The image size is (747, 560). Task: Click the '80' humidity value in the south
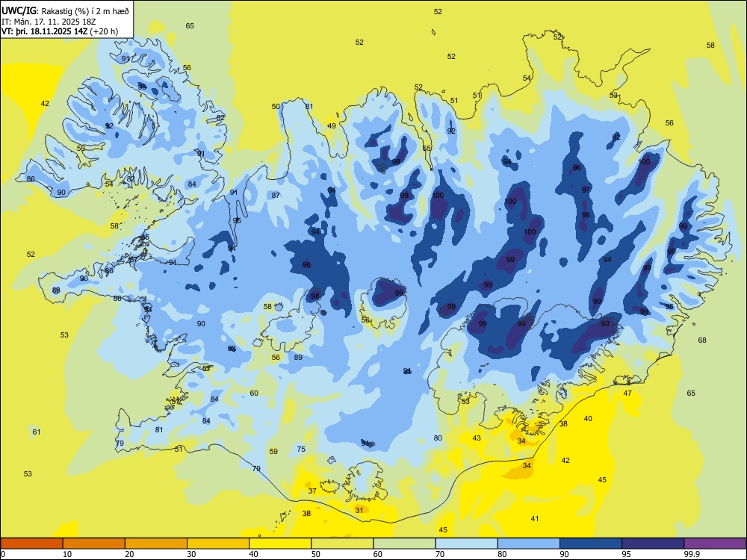(x=438, y=438)
